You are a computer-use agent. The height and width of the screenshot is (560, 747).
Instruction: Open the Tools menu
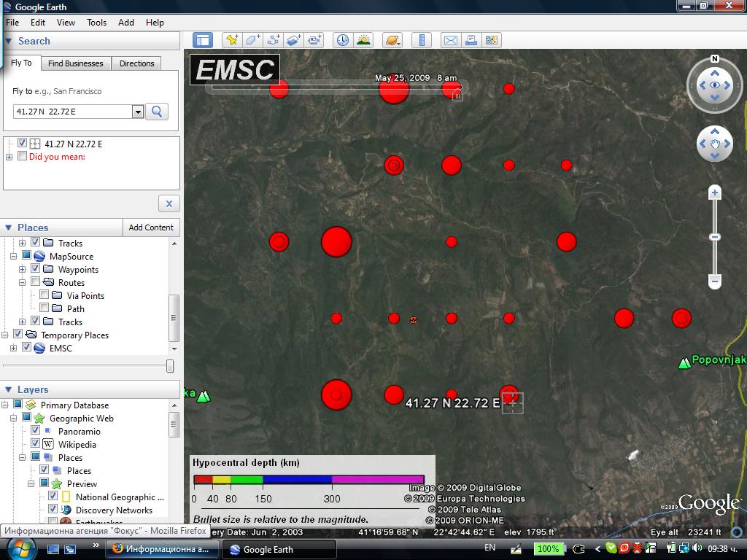tap(97, 23)
